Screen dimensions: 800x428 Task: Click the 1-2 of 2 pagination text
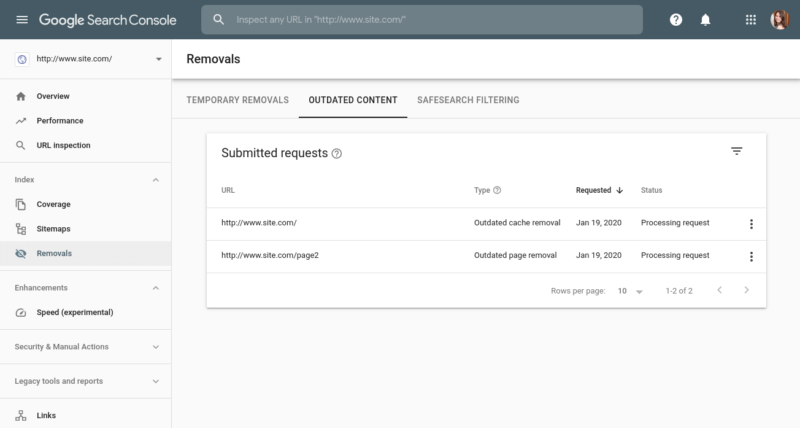[x=679, y=291]
